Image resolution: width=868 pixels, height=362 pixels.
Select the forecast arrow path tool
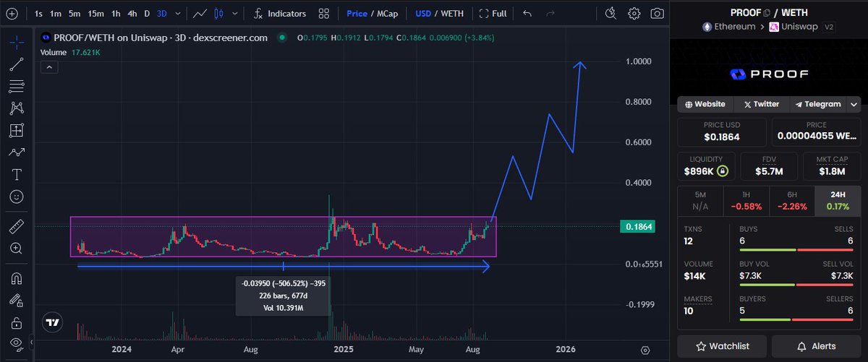[16, 152]
